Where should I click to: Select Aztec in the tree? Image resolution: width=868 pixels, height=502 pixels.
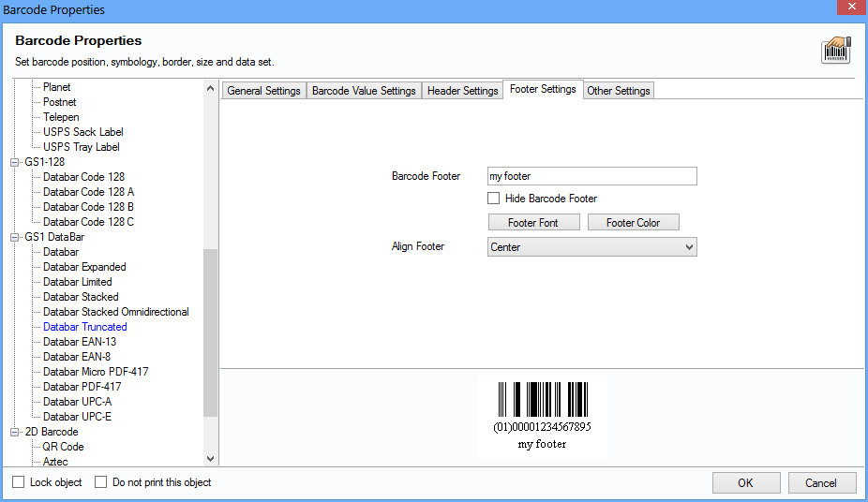pos(55,461)
